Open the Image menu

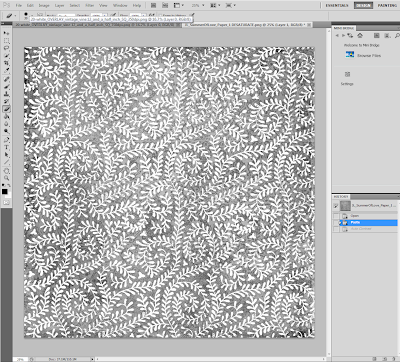(x=44, y=6)
